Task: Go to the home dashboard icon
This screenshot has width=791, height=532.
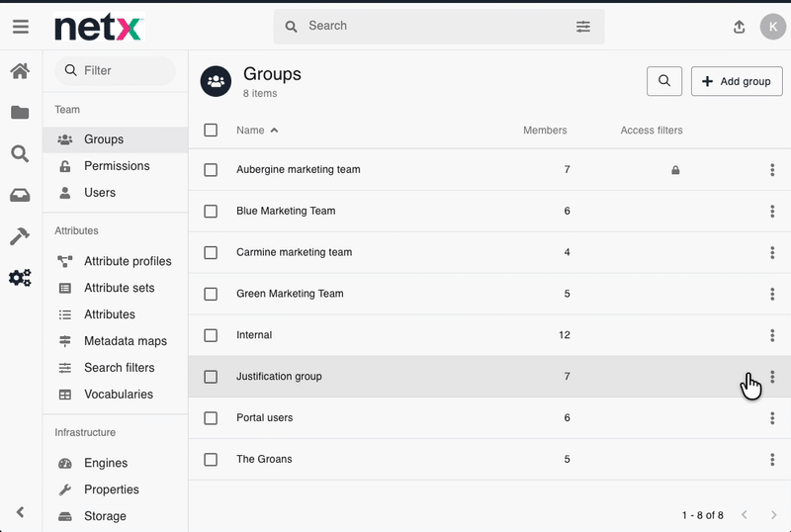Action: (20, 71)
